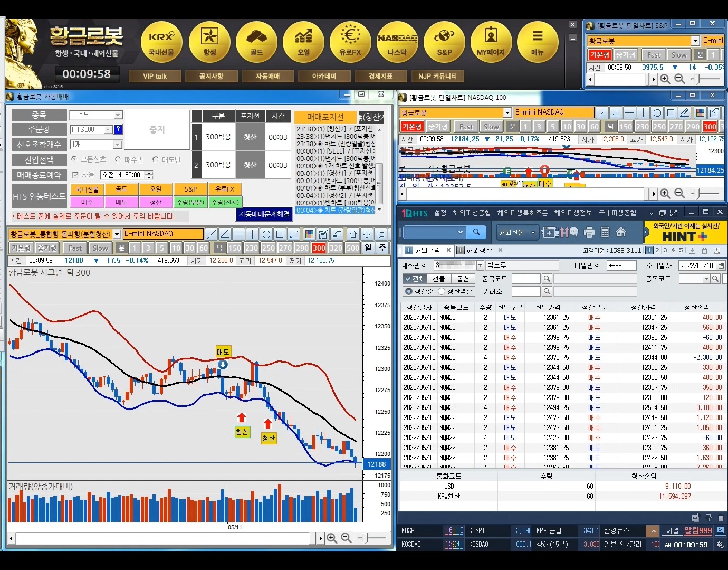
Task: Click the 자동매매문제해결 button
Action: click(x=264, y=214)
